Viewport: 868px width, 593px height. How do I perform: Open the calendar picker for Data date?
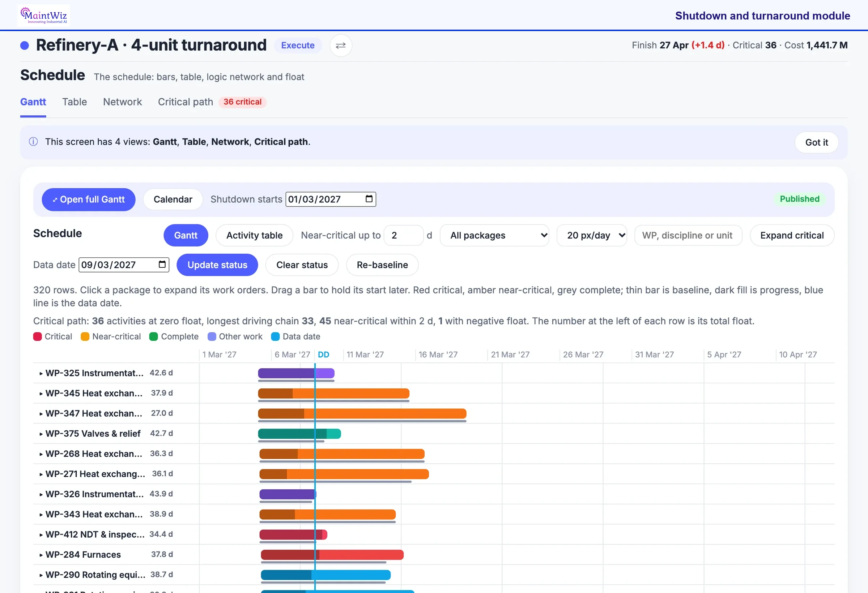point(162,265)
